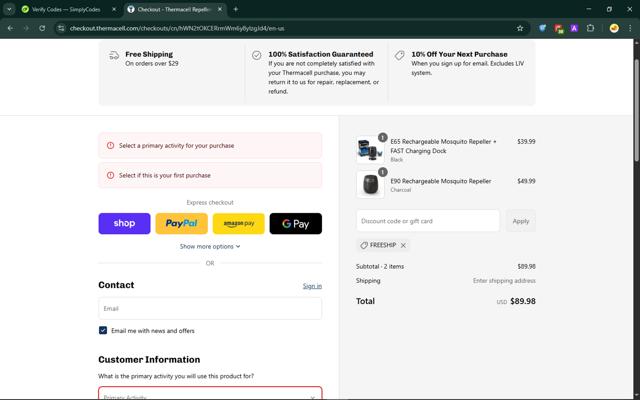This screenshot has width=640, height=400.
Task: Click 'Subtotal · 2 items' text
Action: click(380, 266)
